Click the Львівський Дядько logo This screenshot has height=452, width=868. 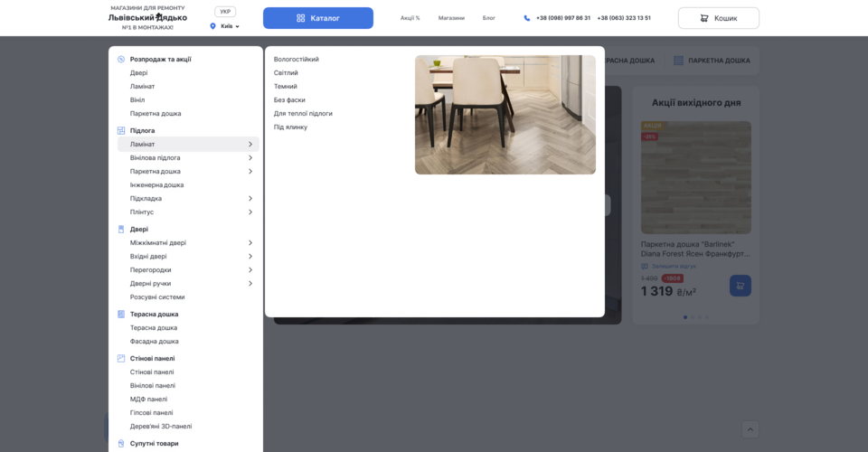[x=147, y=18]
